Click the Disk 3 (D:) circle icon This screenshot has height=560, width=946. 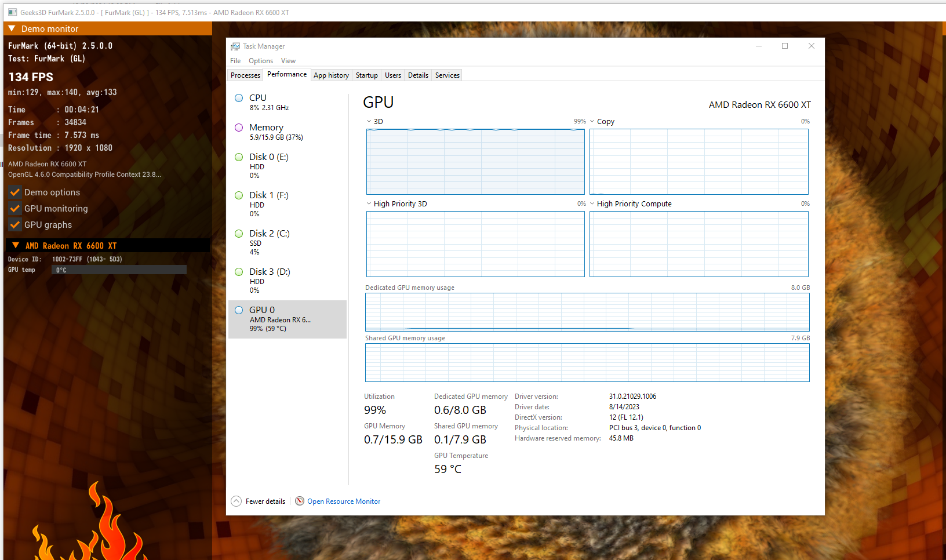[x=239, y=272]
